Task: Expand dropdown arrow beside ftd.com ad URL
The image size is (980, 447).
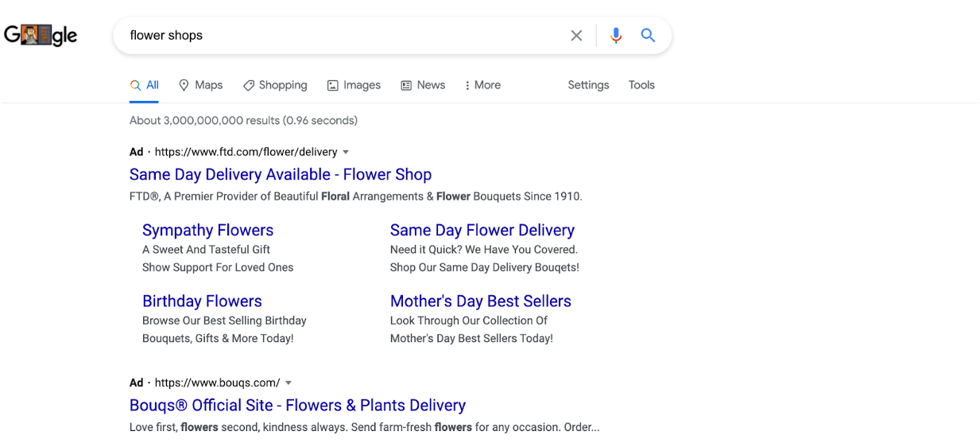Action: [x=346, y=152]
